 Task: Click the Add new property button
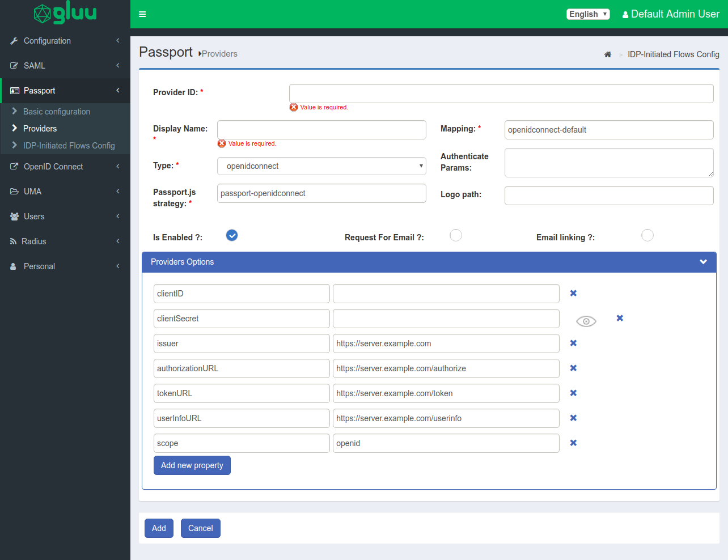tap(192, 465)
